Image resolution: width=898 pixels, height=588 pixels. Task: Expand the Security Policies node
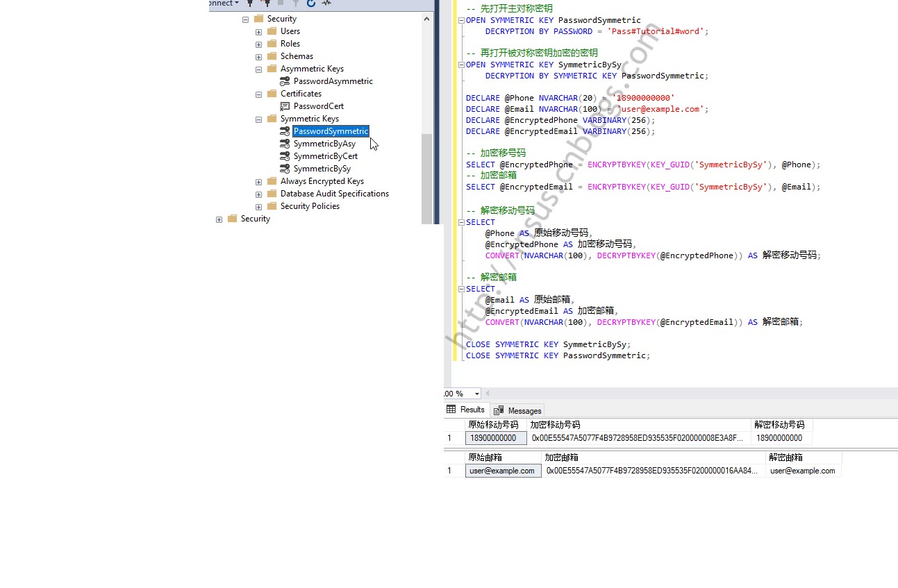pos(258,207)
